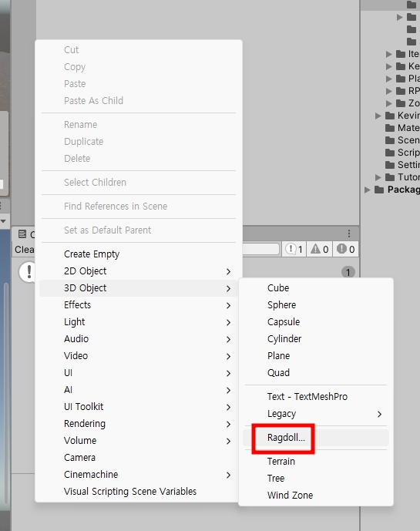Expand the Zo folder arrow
Image resolution: width=420 pixels, height=531 pixels.
tap(389, 103)
